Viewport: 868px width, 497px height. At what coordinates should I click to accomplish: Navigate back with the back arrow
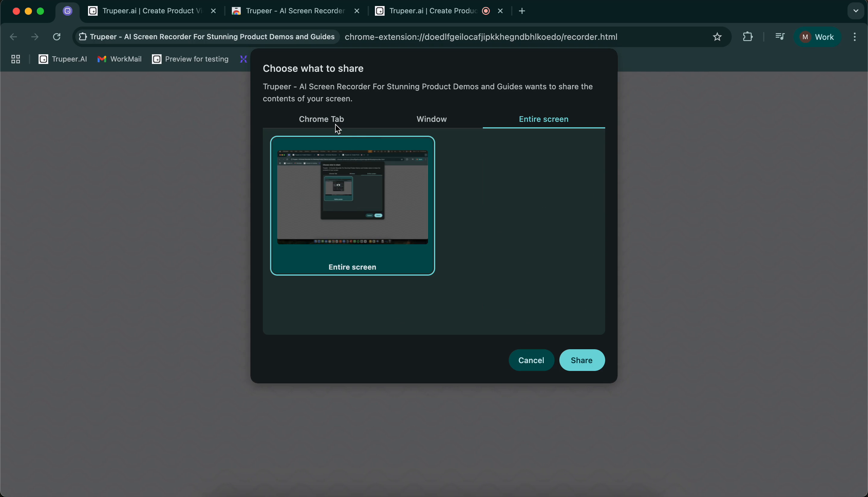tap(13, 37)
